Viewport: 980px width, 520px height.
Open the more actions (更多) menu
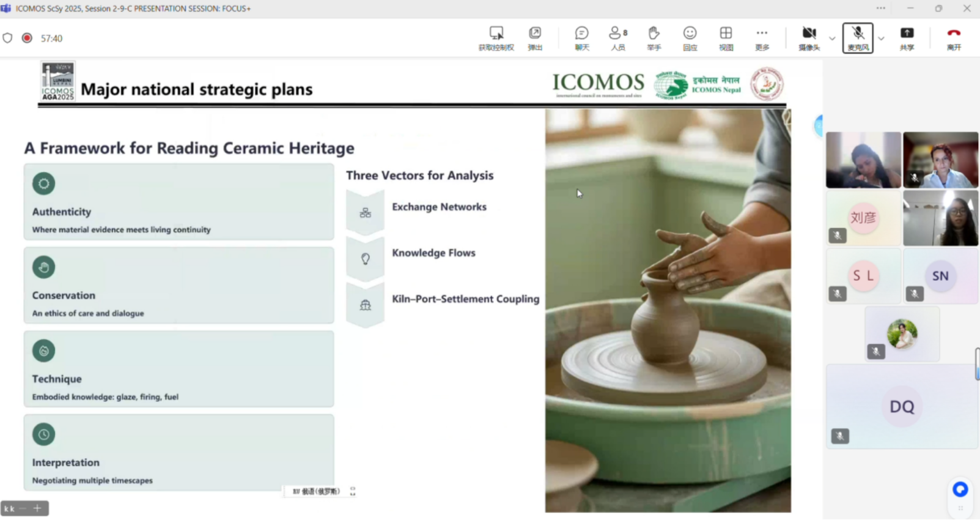762,38
